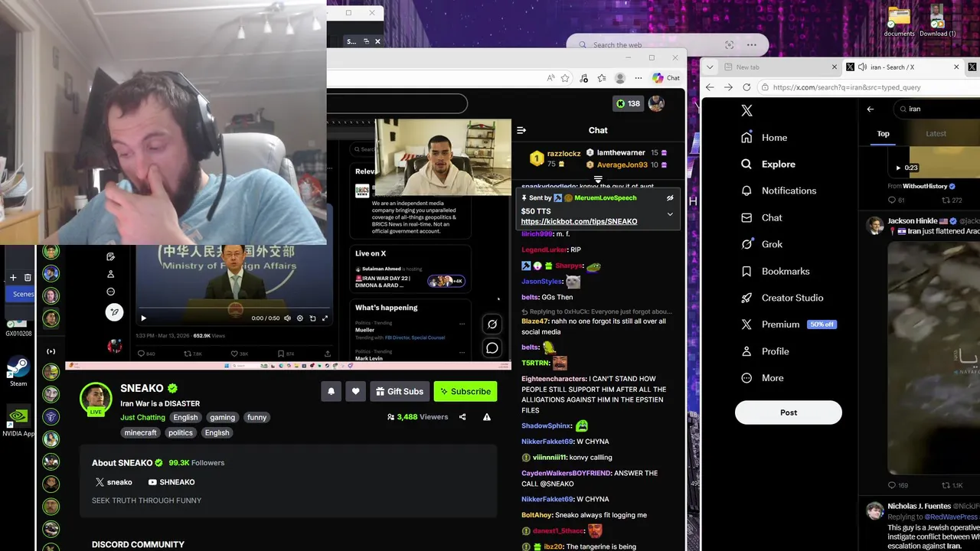Open Explore in the X sidebar
The height and width of the screenshot is (551, 980).
pyautogui.click(x=768, y=164)
